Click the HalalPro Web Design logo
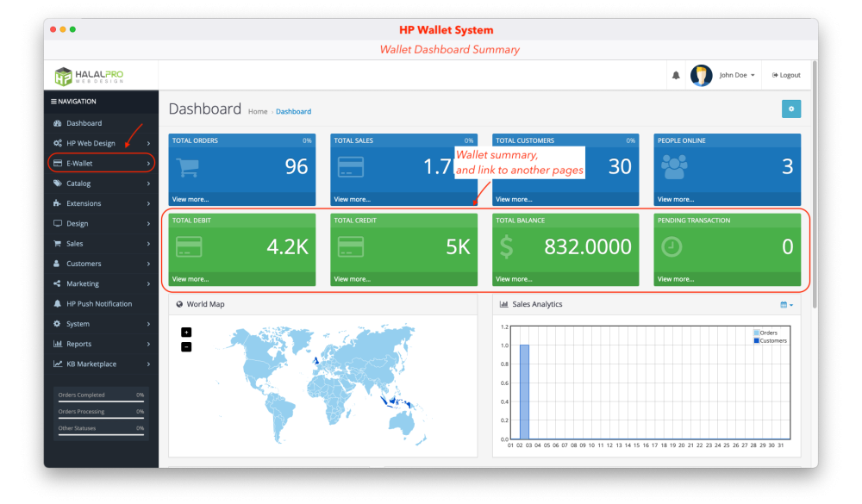 click(x=89, y=76)
